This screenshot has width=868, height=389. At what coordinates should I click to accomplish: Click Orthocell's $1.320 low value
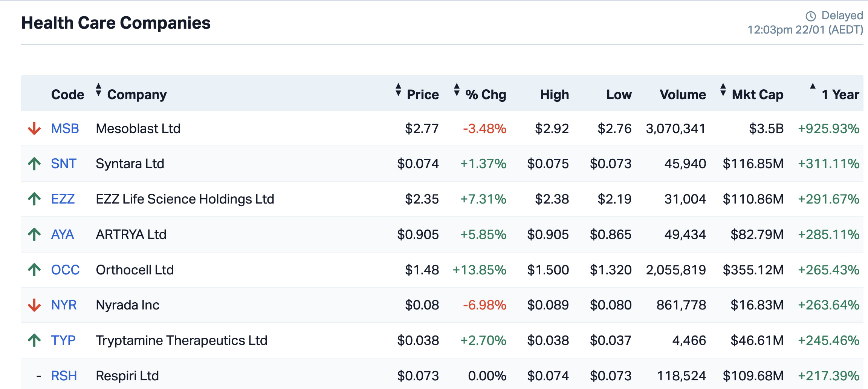pyautogui.click(x=611, y=270)
